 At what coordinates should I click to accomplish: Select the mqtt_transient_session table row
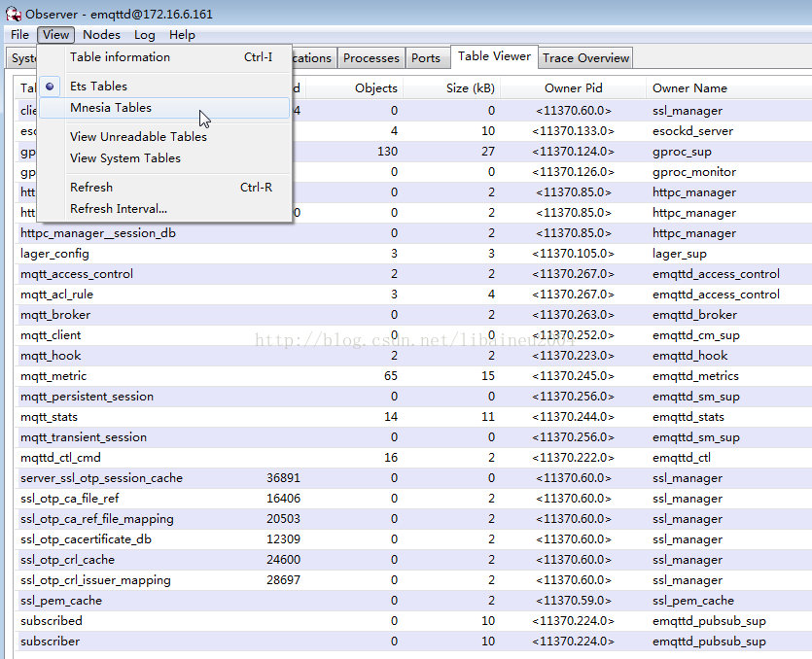click(413, 437)
